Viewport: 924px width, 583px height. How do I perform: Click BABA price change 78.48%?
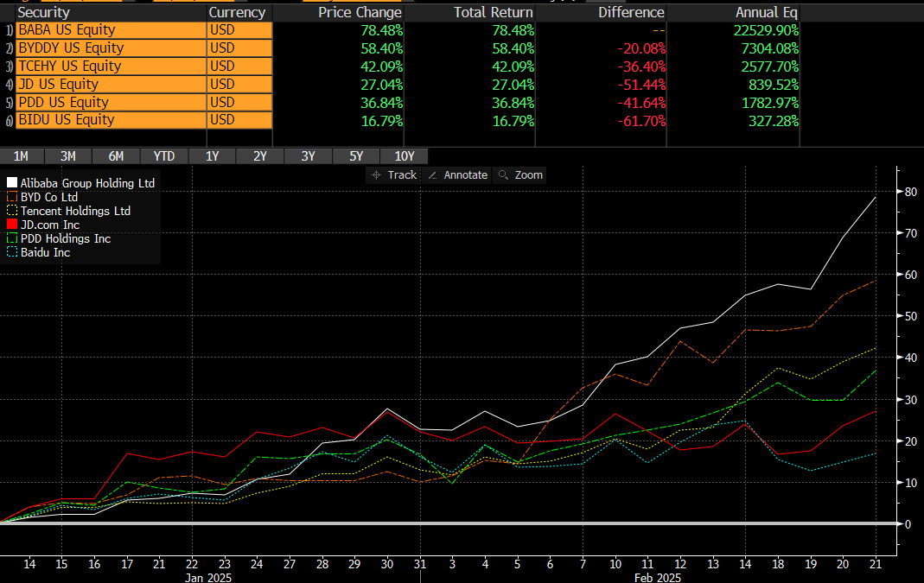coord(382,30)
